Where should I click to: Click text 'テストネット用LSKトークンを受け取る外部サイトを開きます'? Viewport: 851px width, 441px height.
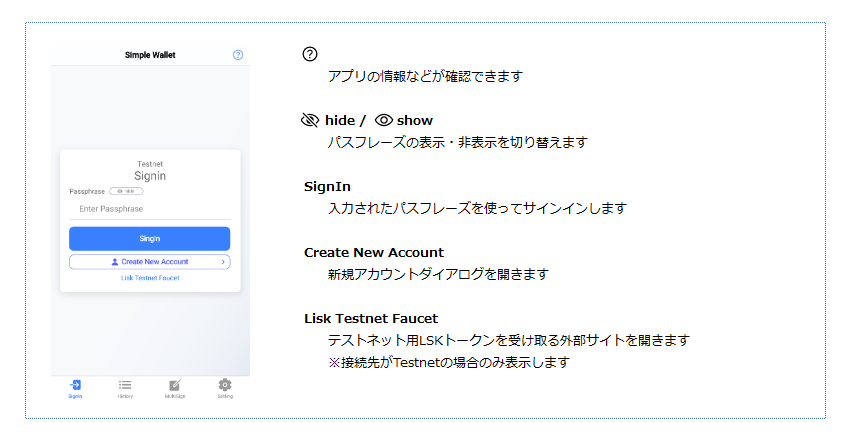pyautogui.click(x=509, y=341)
